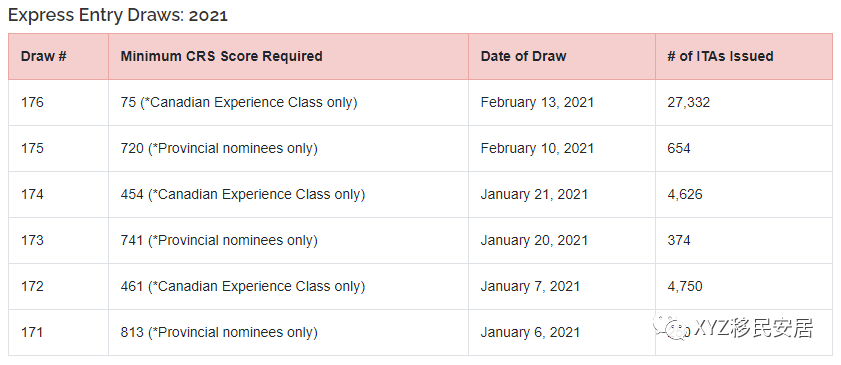Select the January 21, 2021 date cell

[x=534, y=195]
